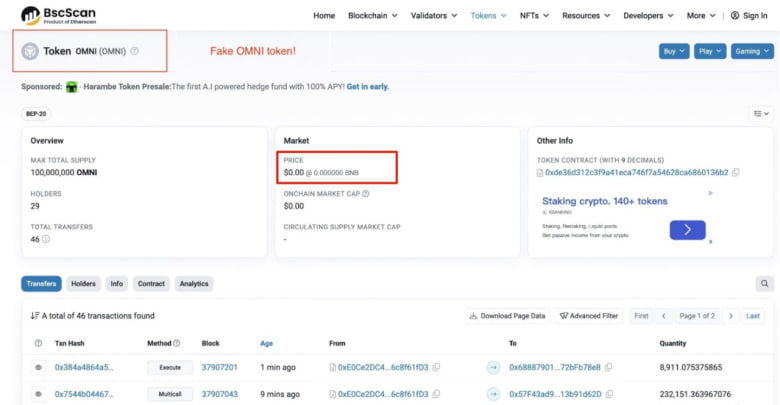Copy the token contract address
Image resolution: width=780 pixels, height=405 pixels.
click(x=736, y=173)
